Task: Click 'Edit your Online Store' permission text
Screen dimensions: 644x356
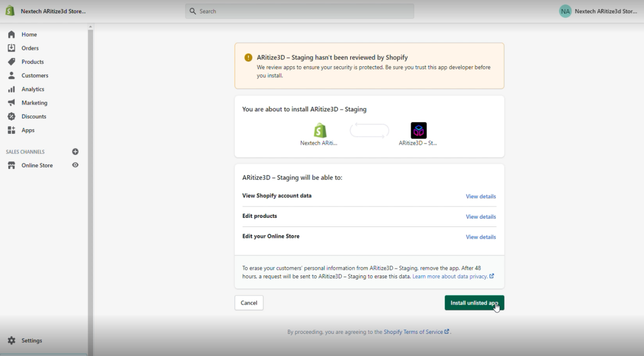Action: (x=271, y=236)
